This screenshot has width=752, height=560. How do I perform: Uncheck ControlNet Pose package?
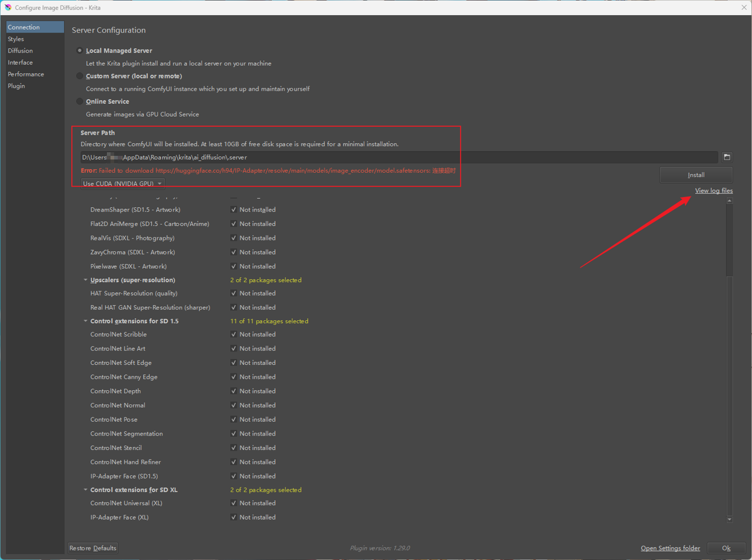(233, 419)
